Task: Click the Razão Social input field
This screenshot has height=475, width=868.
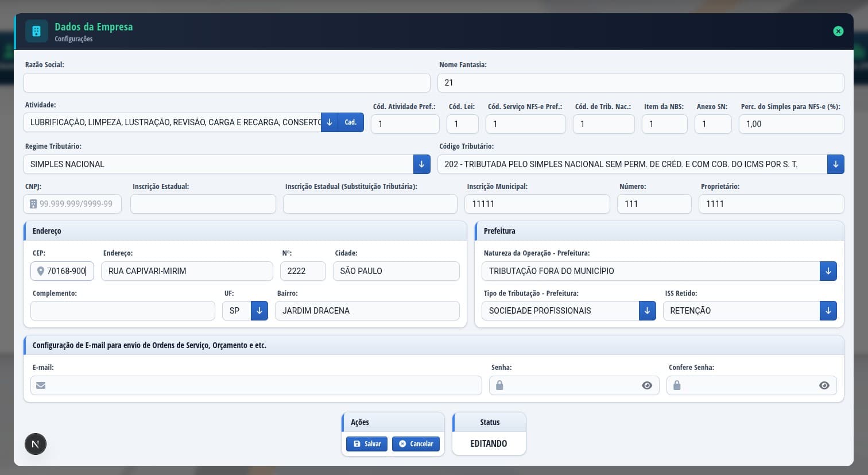Action: [x=227, y=83]
